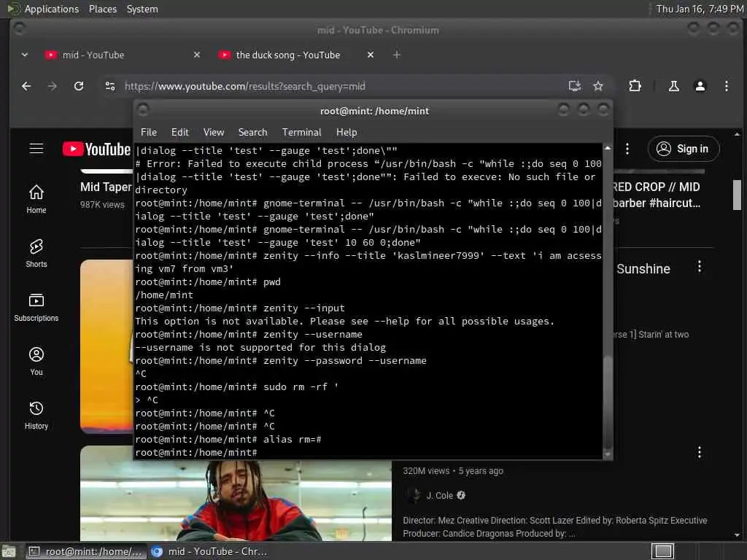The height and width of the screenshot is (560, 747).
Task: Reload the YouTube page
Action: 79,86
